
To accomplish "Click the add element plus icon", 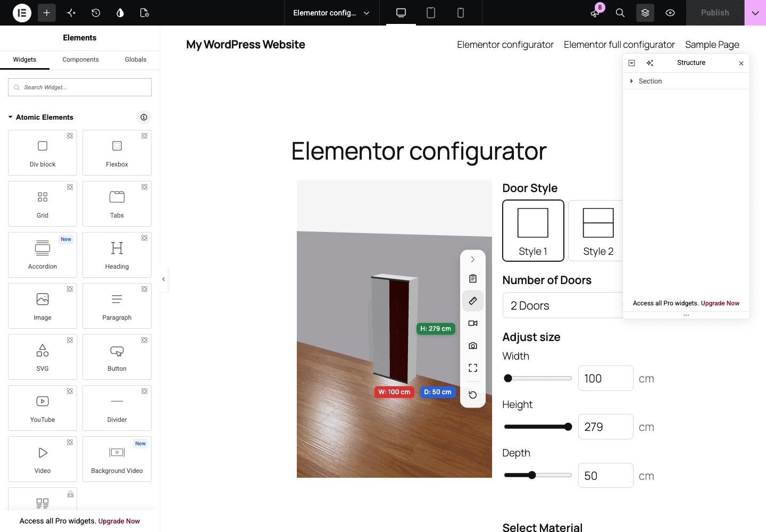I will coord(47,13).
